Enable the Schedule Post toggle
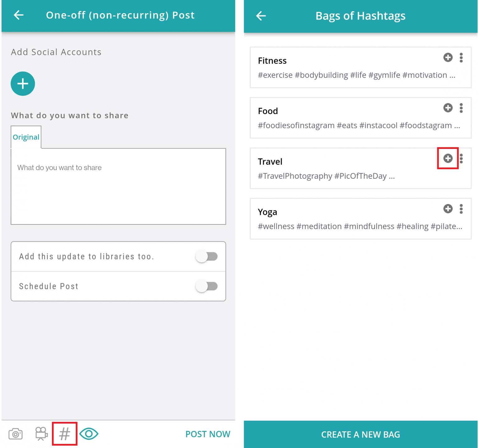Screen dimensions: 478x448 point(207,286)
